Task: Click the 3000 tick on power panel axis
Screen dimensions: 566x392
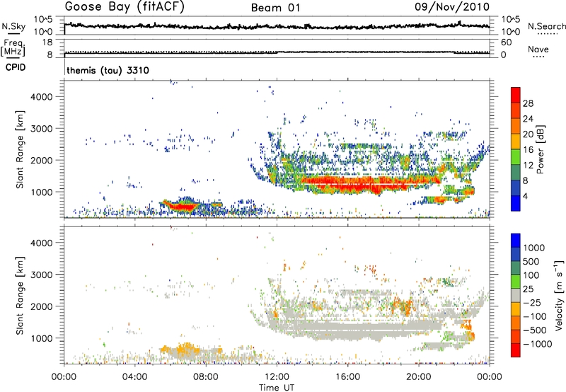Action: pyautogui.click(x=41, y=128)
